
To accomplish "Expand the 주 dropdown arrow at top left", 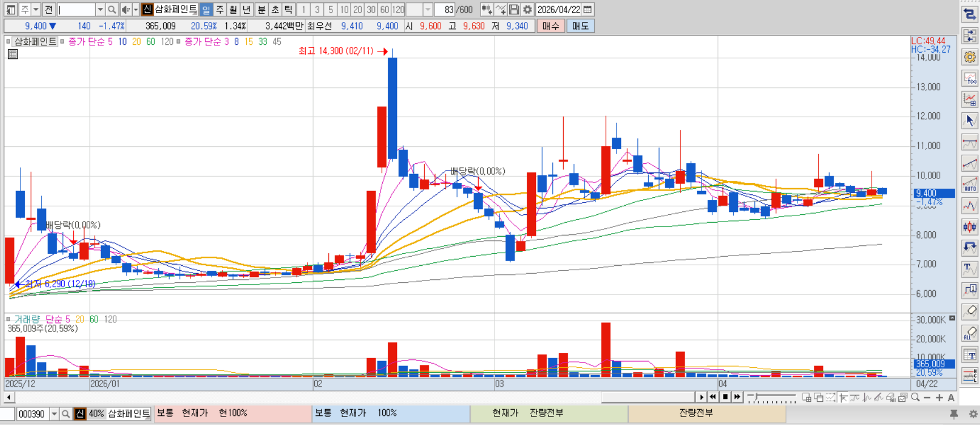I will (x=36, y=10).
